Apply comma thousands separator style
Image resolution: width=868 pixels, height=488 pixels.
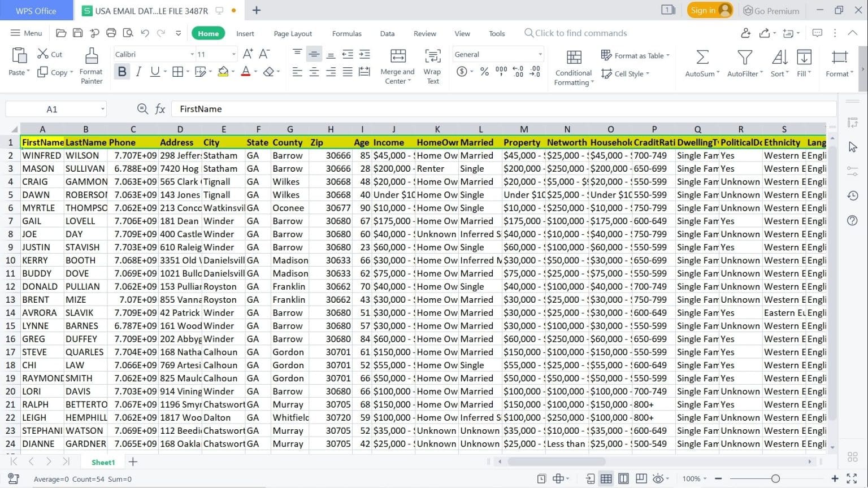pos(501,72)
